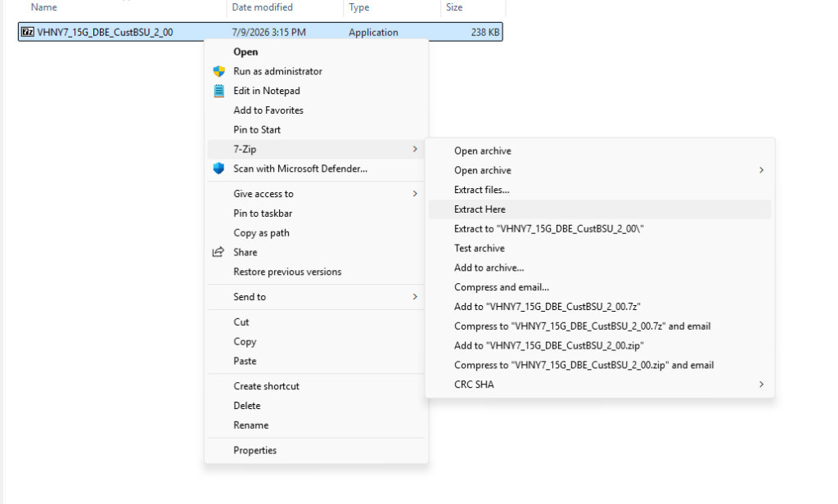Choose Compress to .7z and email
This screenshot has height=504, width=838.
point(600,326)
